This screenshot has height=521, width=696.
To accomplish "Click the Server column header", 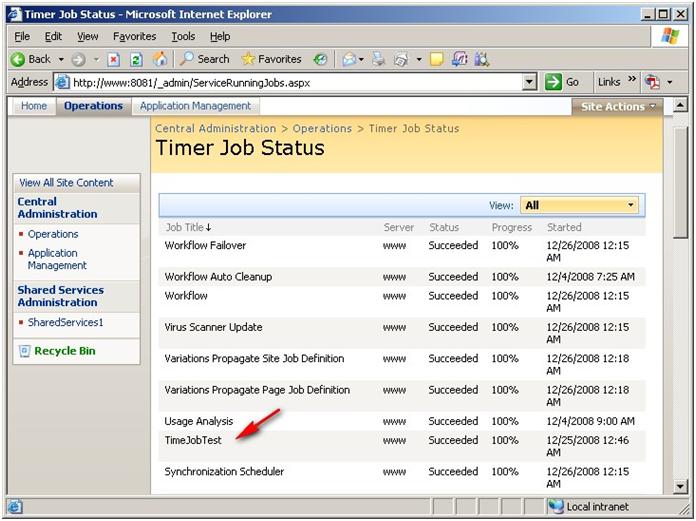I will pyautogui.click(x=399, y=227).
